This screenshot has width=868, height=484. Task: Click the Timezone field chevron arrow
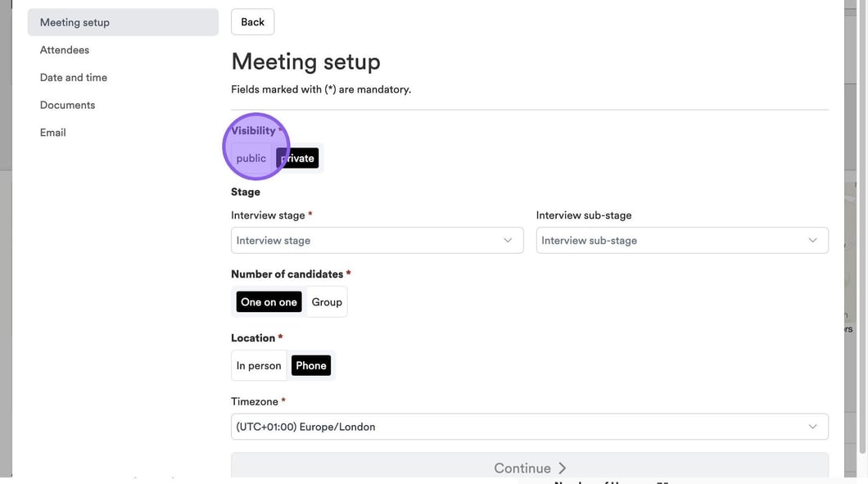pyautogui.click(x=812, y=427)
